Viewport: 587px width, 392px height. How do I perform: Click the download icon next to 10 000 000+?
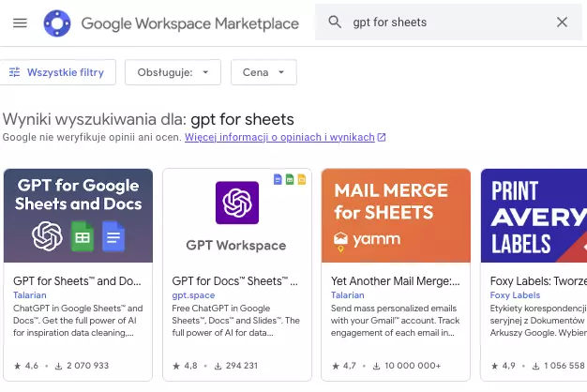[x=376, y=366]
